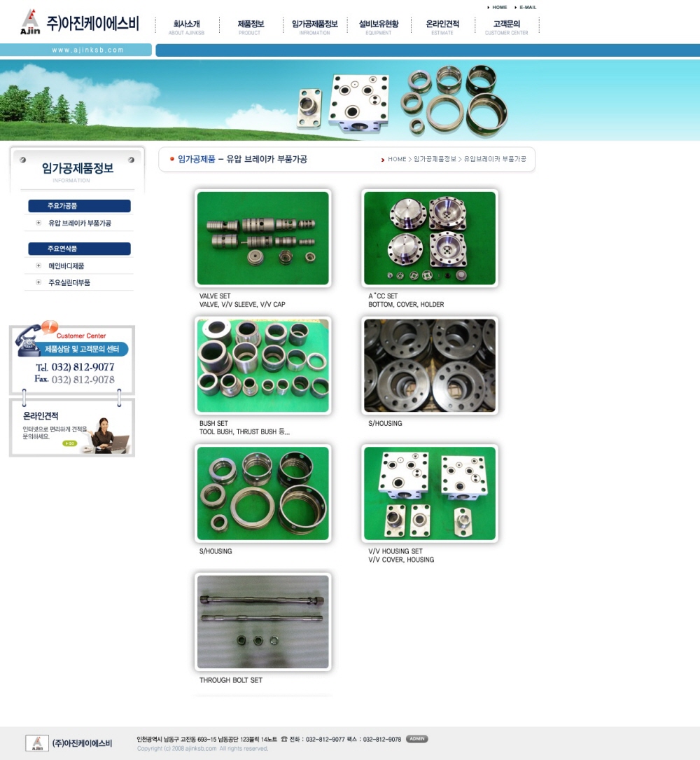Viewport: 700px width, 760px height.
Task: Open the A"CC SET product image
Action: [x=430, y=238]
